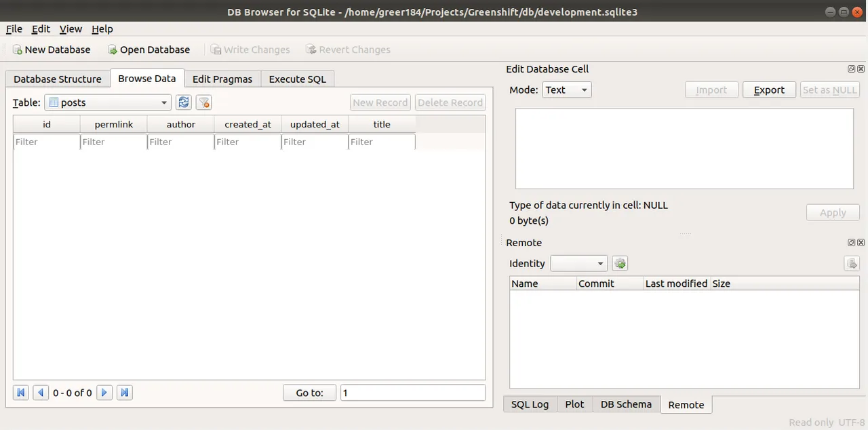This screenshot has width=868, height=430.
Task: Click the Apply button
Action: [x=833, y=212]
